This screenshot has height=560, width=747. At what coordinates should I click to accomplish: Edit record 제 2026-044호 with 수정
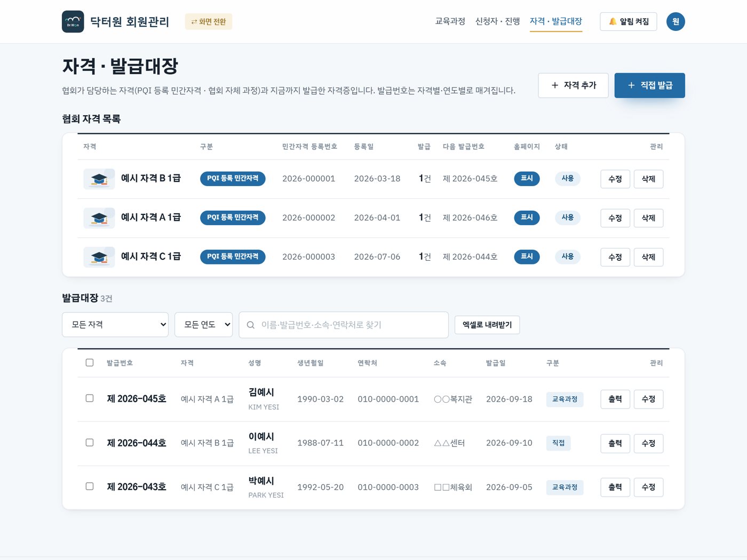tap(648, 443)
